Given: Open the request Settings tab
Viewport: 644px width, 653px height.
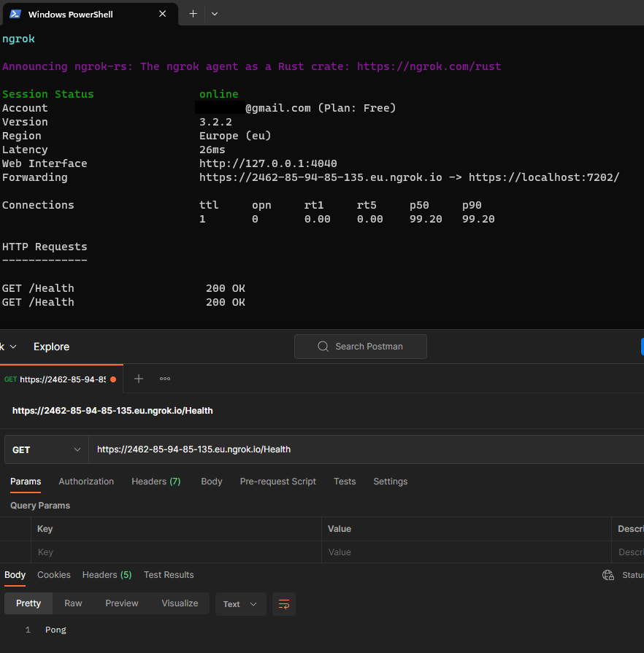Looking at the screenshot, I should coord(391,482).
